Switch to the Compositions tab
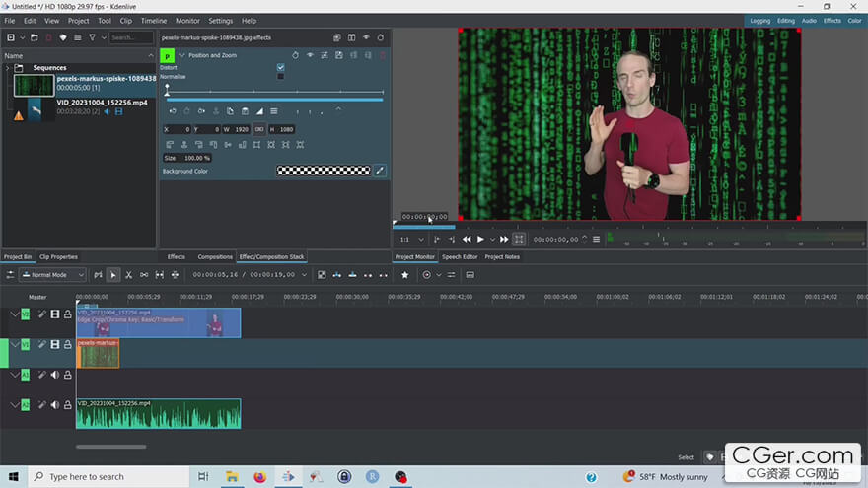The image size is (868, 488). point(215,256)
